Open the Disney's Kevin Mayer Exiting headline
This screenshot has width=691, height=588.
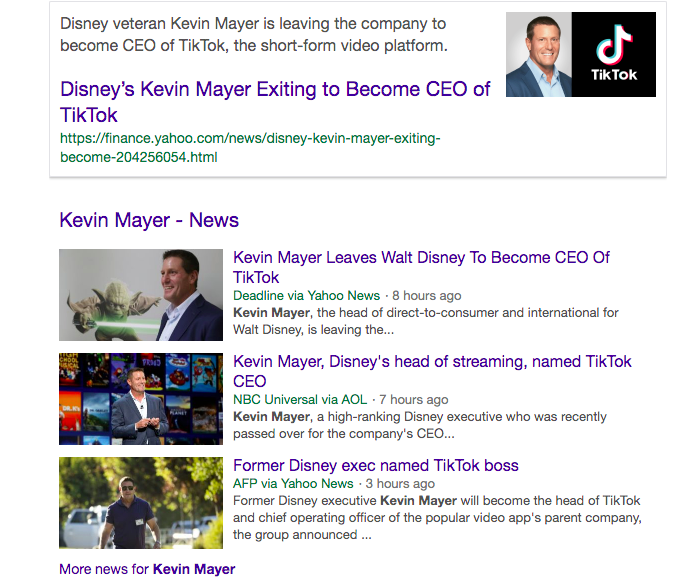[x=275, y=102]
